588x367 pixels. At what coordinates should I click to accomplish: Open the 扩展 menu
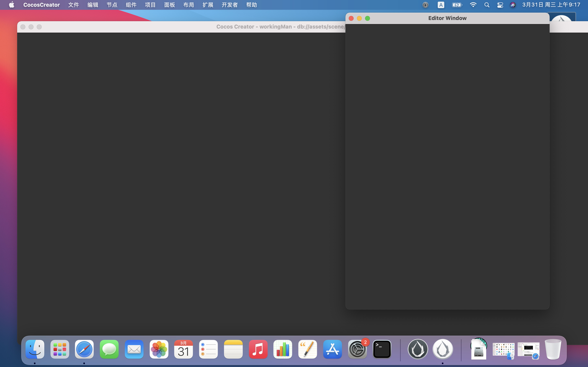208,5
